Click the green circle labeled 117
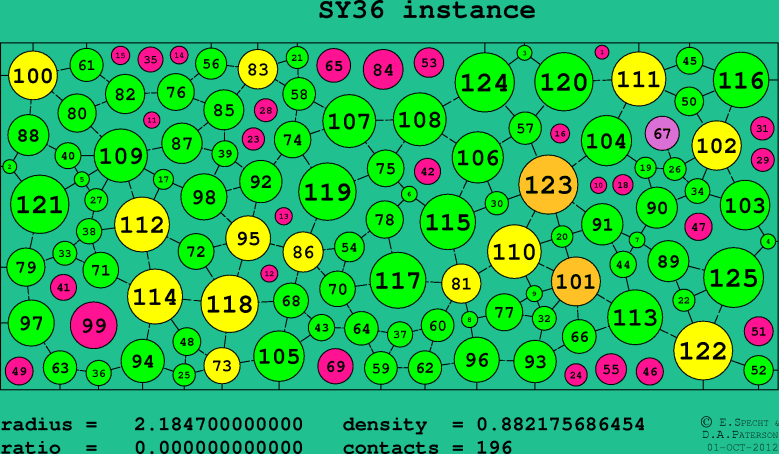The height and width of the screenshot is (454, 779). point(398,280)
